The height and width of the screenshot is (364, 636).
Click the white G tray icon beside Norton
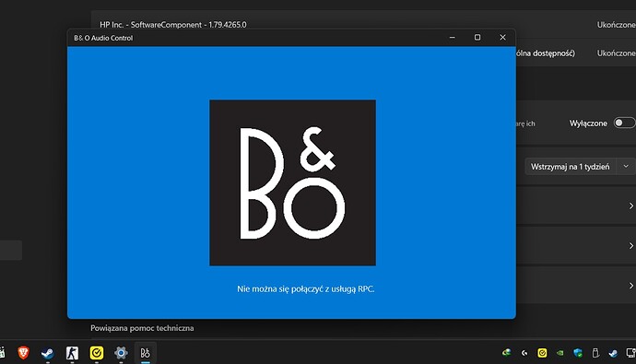point(524,353)
